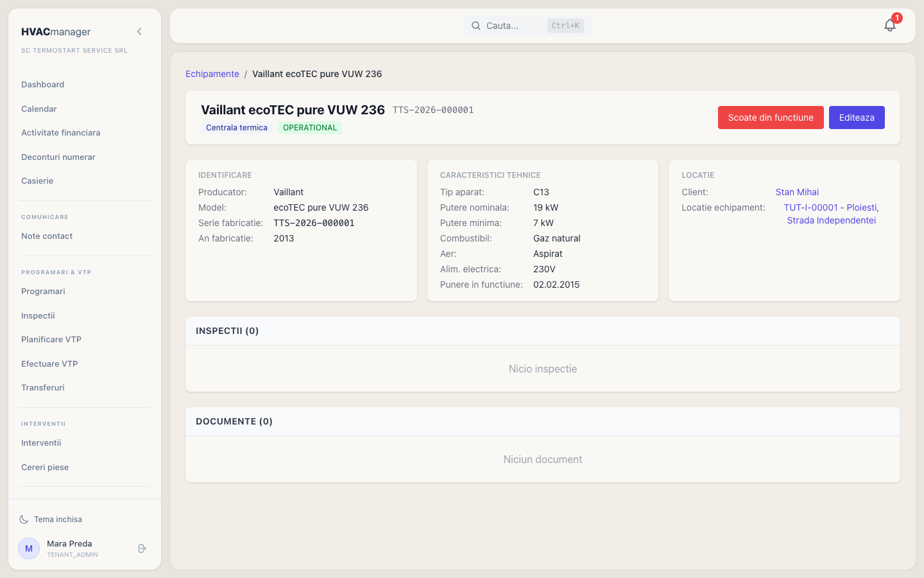Click the C13 device type value
This screenshot has height=578, width=924.
(541, 192)
